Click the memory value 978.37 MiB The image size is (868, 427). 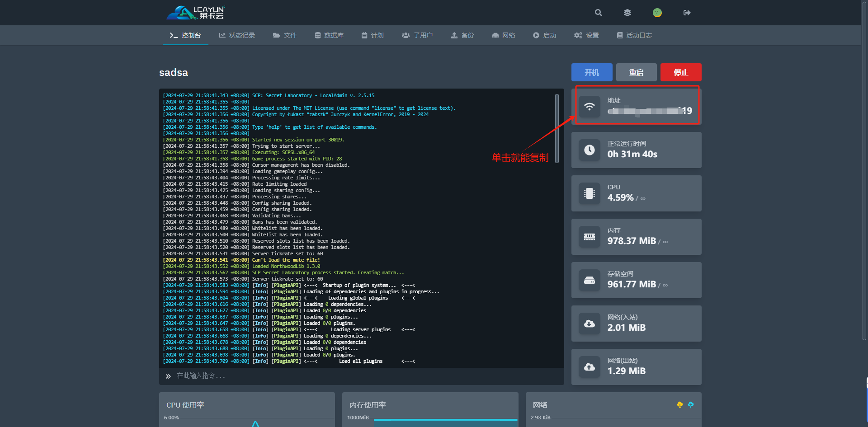pos(632,241)
